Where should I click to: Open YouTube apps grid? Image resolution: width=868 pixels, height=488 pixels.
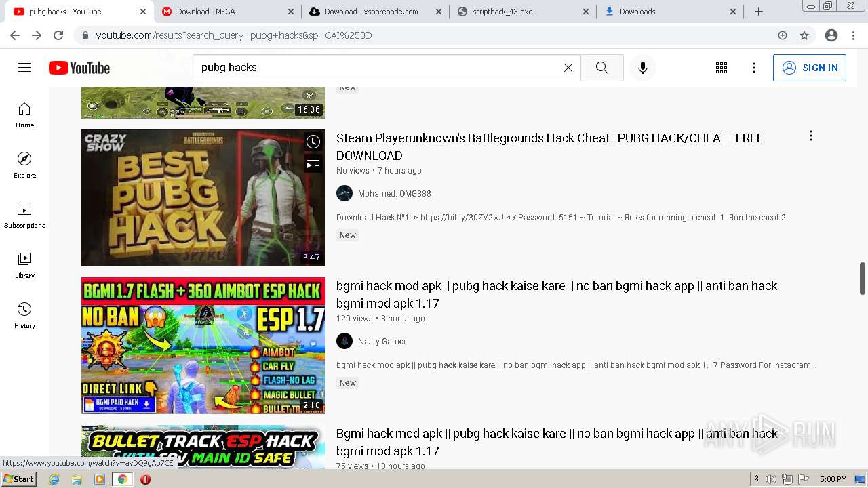[x=722, y=68]
